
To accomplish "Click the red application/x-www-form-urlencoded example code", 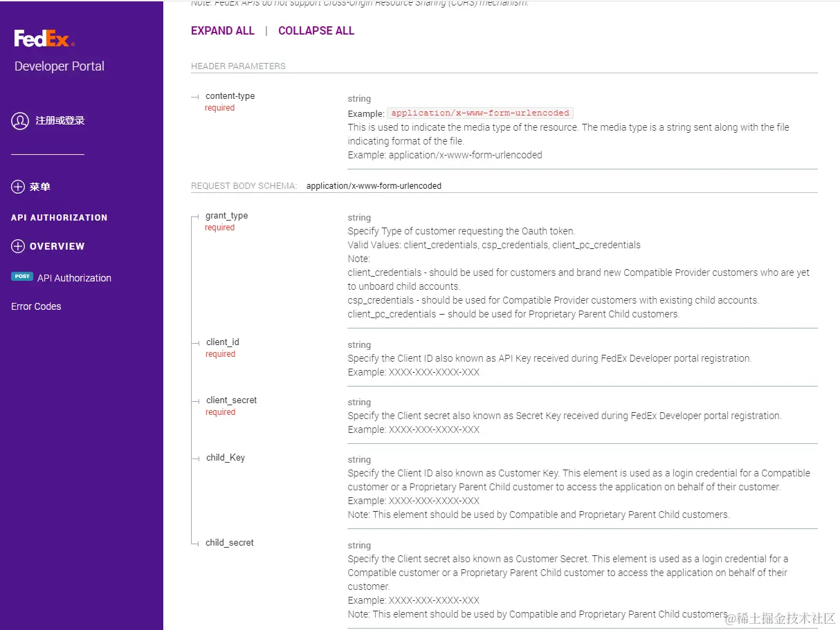I will pos(480,113).
